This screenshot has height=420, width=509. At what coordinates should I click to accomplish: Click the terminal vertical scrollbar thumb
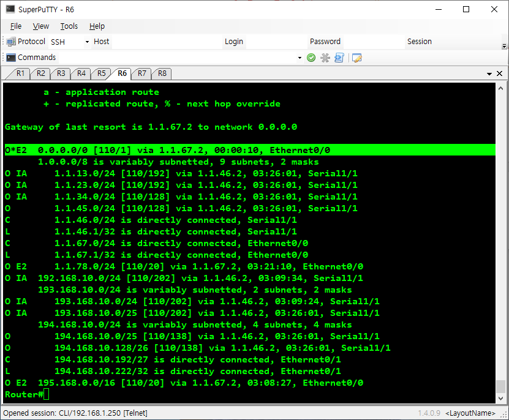500,386
